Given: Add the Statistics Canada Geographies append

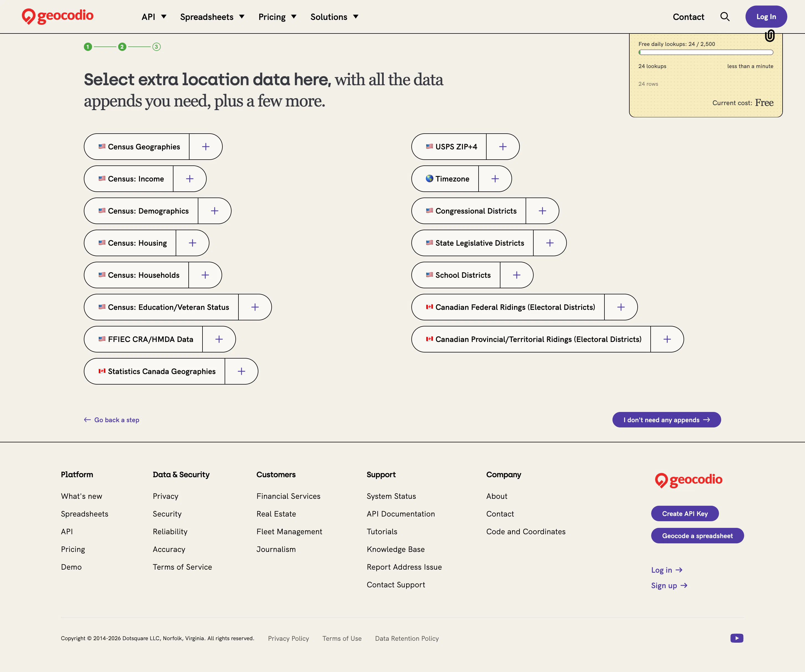Looking at the screenshot, I should point(241,372).
